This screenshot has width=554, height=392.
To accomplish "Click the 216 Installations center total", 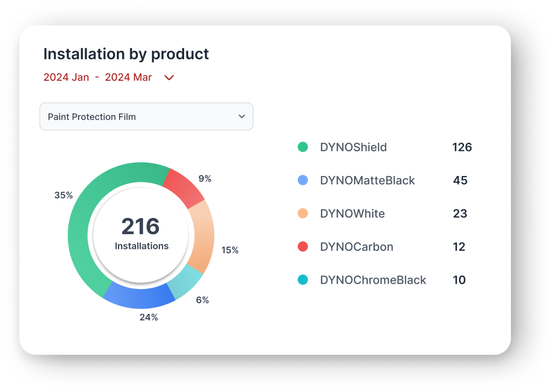I will point(141,233).
